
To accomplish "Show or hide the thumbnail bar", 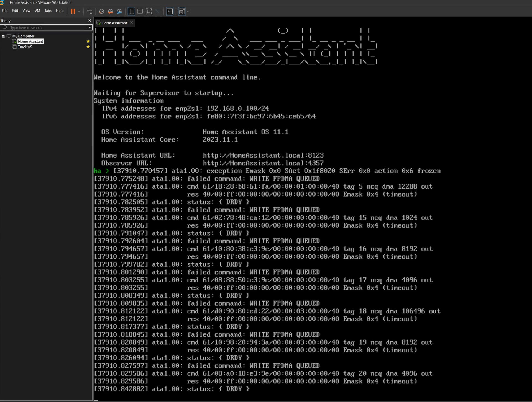I will point(140,11).
